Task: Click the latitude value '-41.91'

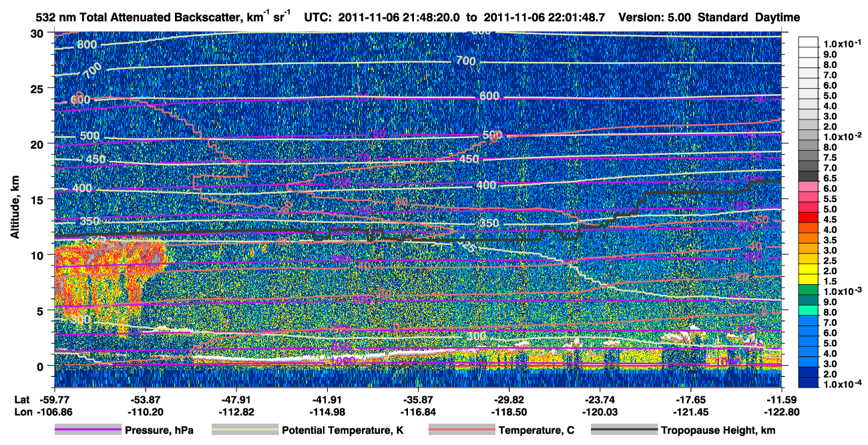Action: [327, 398]
